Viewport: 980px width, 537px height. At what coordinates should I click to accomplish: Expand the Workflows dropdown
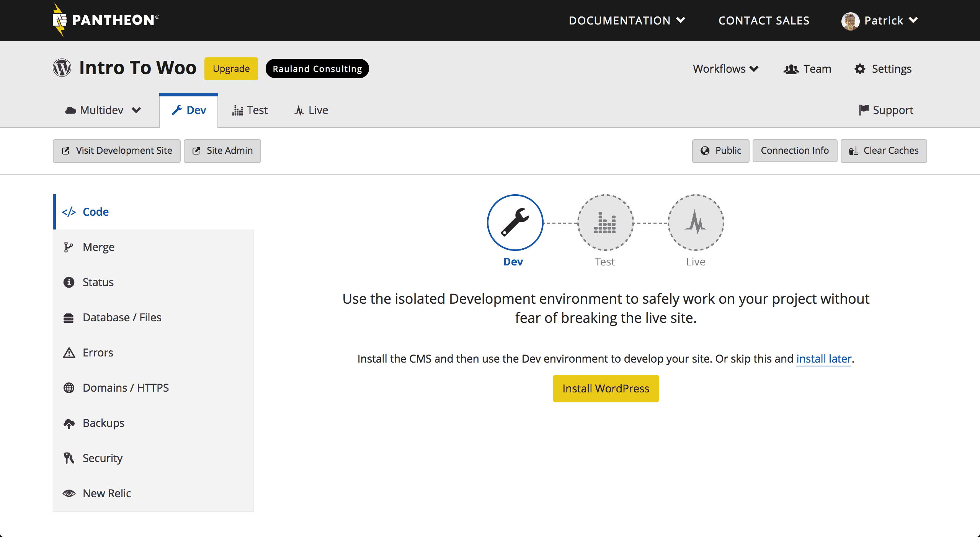click(725, 69)
